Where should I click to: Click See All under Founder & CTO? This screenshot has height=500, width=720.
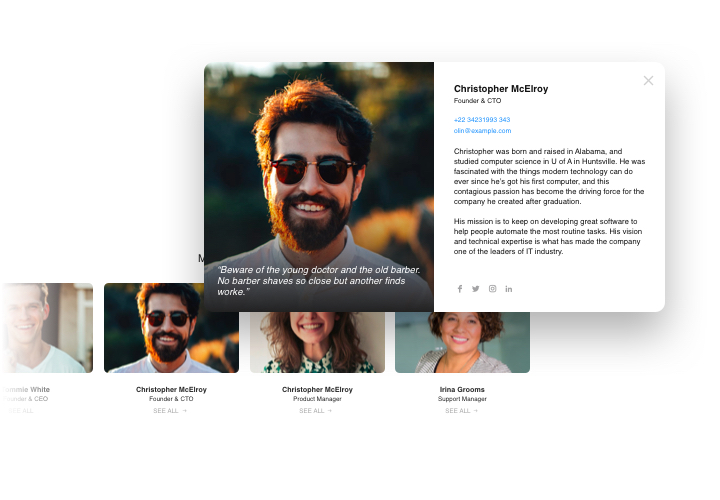[x=171, y=410]
